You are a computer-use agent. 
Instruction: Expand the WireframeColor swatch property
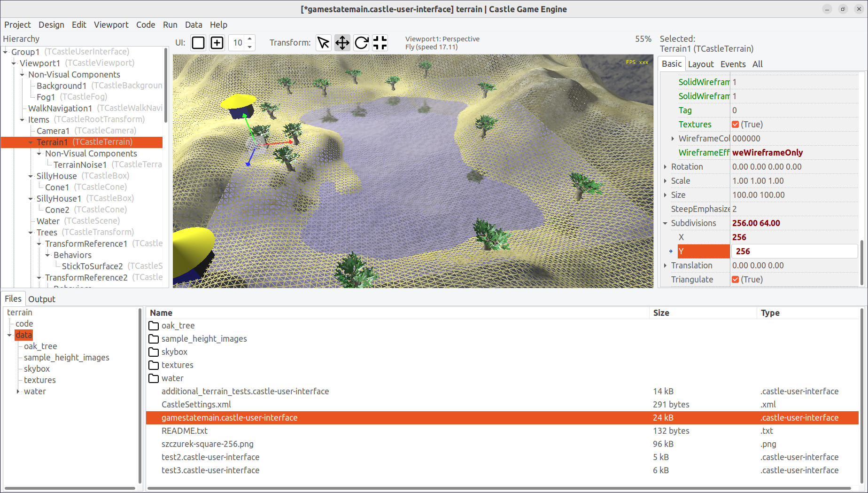coord(673,139)
